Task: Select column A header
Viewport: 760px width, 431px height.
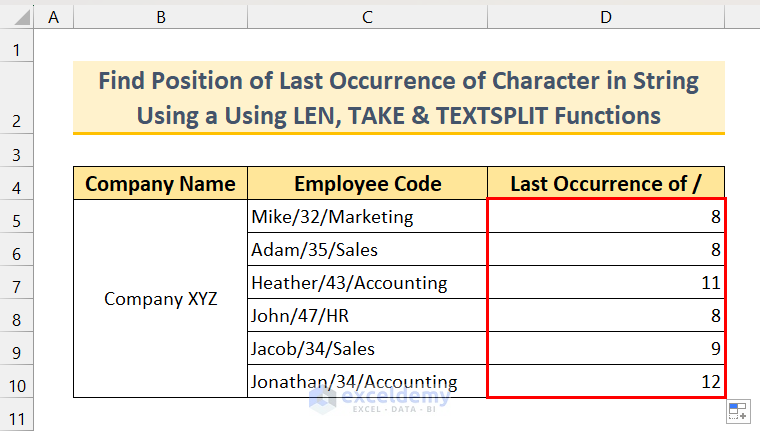Action: coord(54,16)
